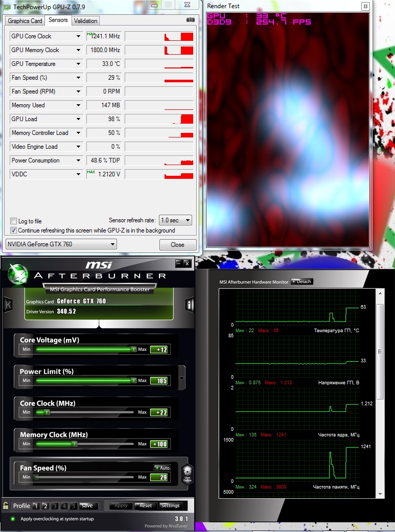Select Afterburner profile 2

click(45, 506)
